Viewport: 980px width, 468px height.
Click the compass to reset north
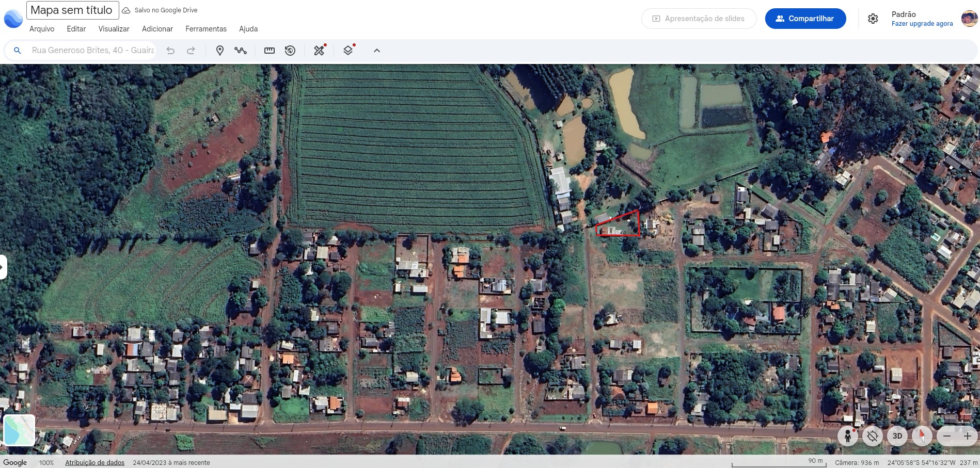coord(922,436)
